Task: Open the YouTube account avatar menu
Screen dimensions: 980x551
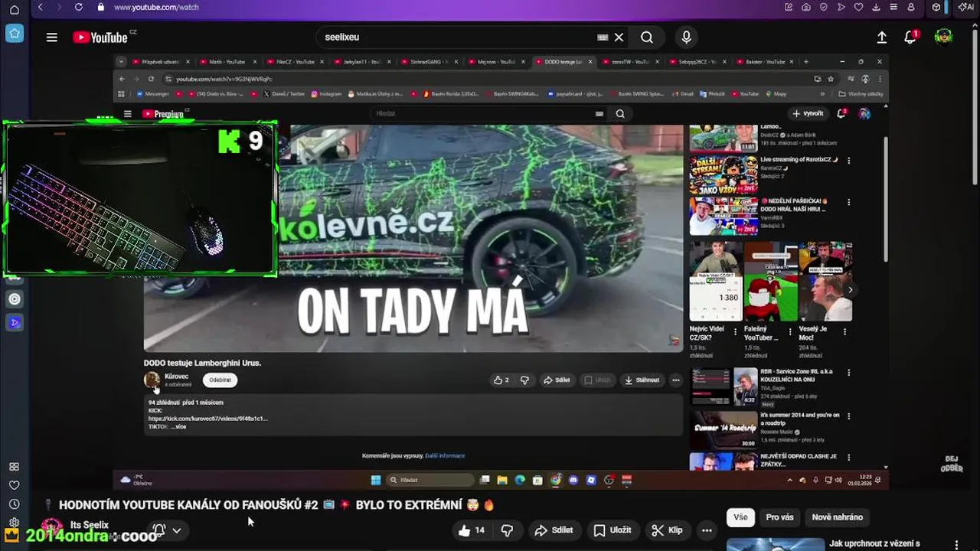Action: 943,37
